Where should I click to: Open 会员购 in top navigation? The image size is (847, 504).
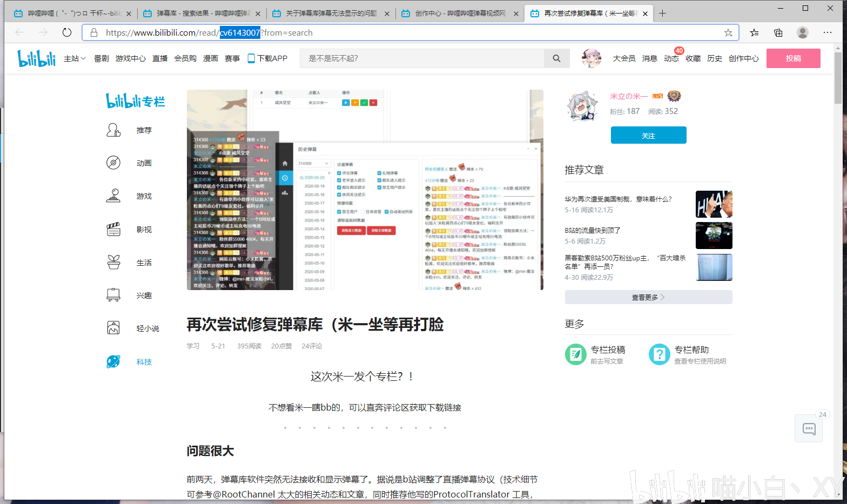coord(185,58)
